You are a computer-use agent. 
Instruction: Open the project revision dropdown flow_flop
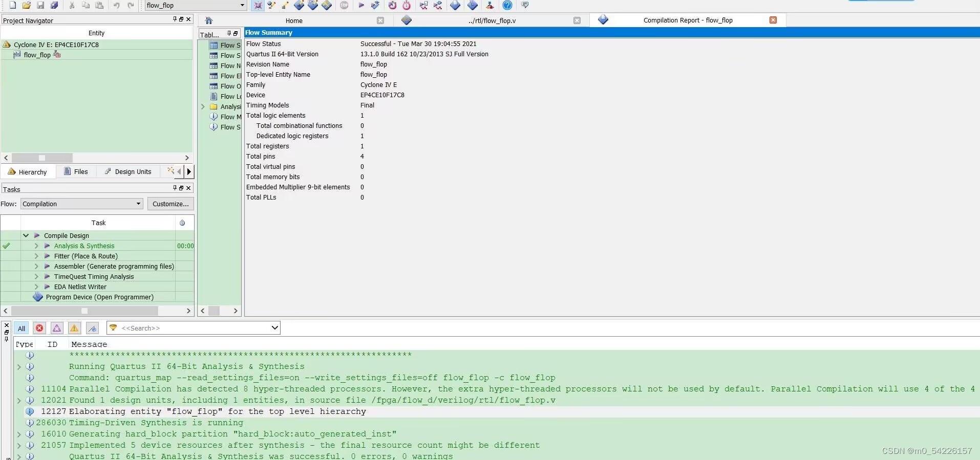[195, 5]
